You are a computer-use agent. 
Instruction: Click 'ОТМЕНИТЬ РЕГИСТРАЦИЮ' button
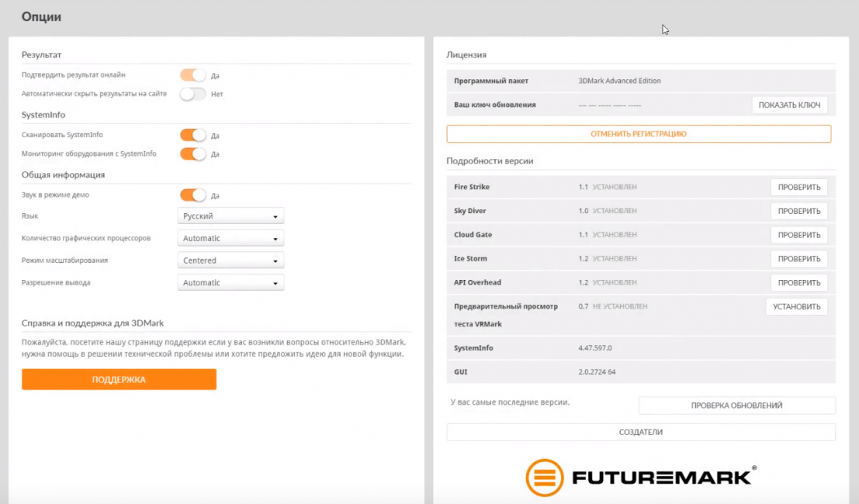pos(639,134)
